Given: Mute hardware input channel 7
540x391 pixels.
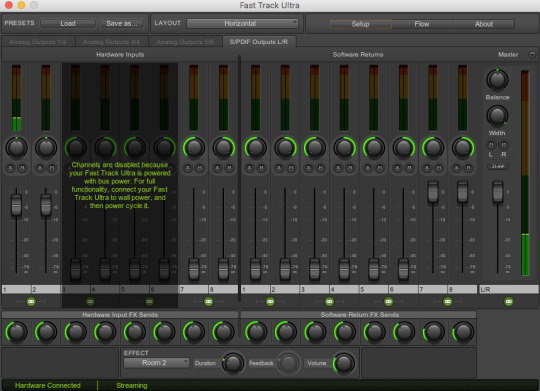Looking at the screenshot, I should click(200, 168).
